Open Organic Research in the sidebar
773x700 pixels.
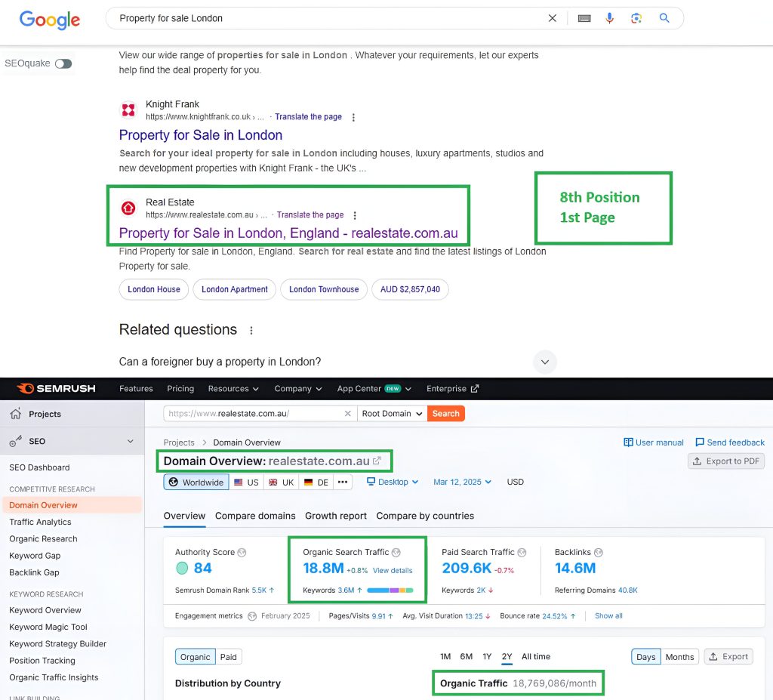(x=43, y=538)
